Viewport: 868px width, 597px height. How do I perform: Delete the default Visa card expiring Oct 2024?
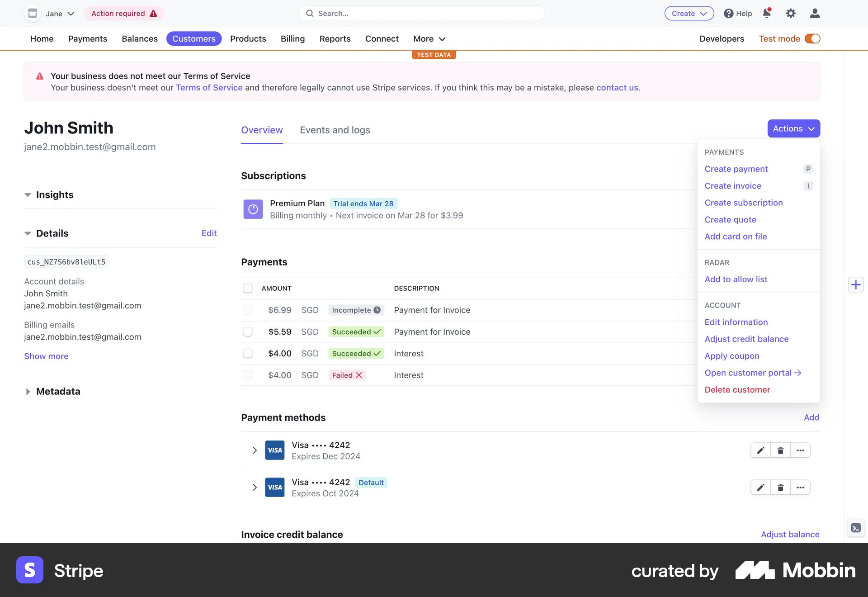click(x=780, y=487)
